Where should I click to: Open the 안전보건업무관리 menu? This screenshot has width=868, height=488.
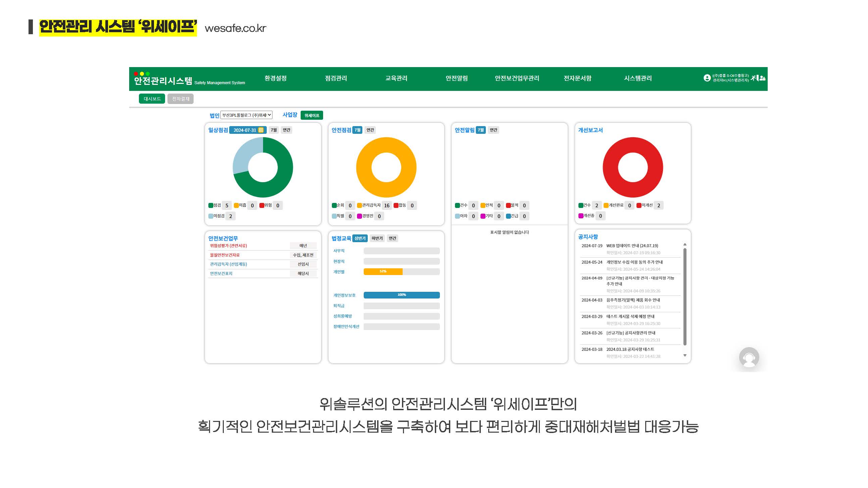(517, 78)
